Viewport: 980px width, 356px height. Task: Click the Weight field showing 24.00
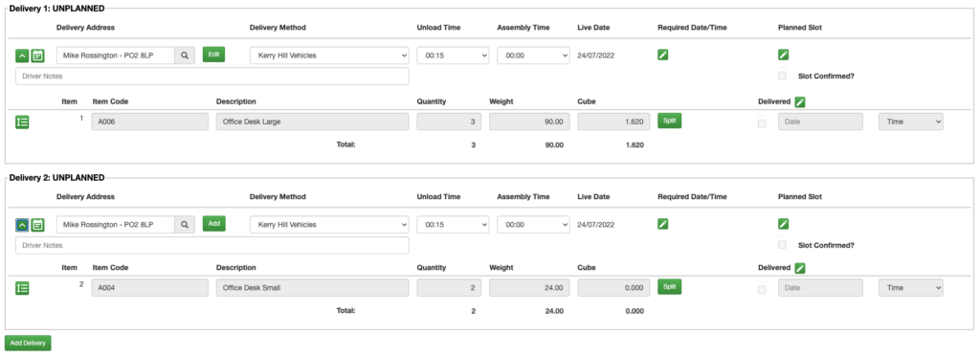529,288
